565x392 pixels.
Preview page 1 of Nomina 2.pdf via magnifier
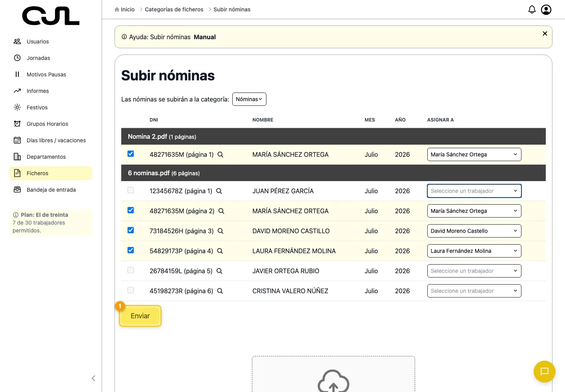(x=221, y=154)
